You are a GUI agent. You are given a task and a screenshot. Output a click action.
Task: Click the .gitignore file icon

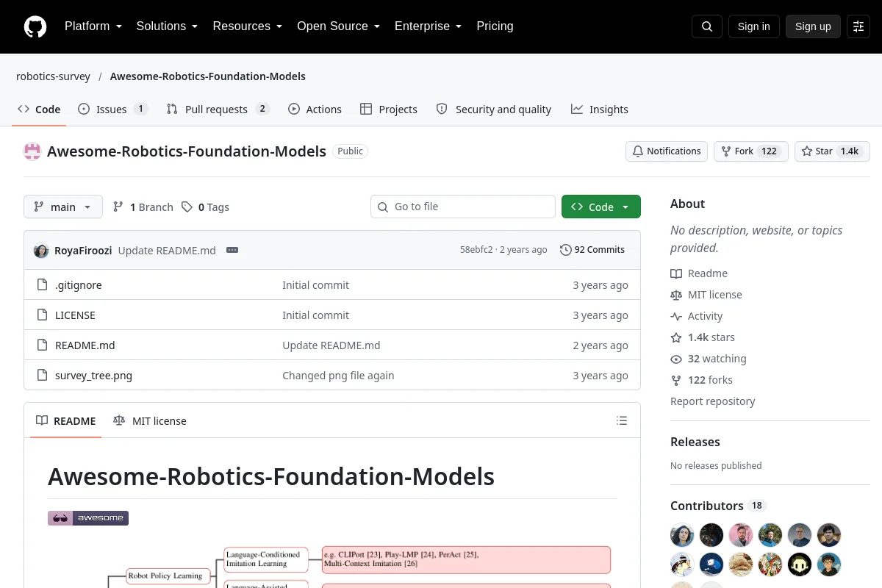42,285
